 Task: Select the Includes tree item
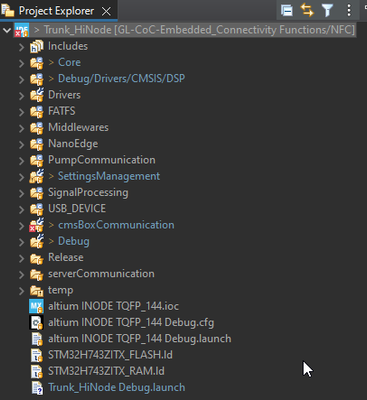(68, 46)
